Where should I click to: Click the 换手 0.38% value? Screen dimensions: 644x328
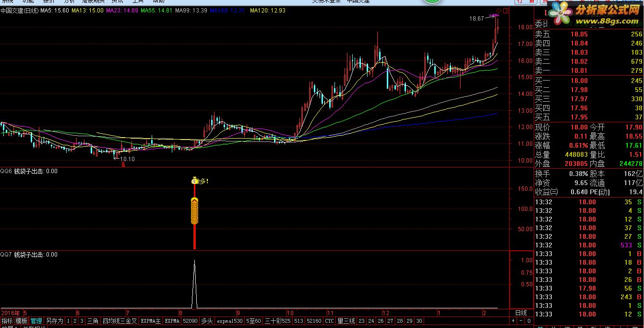point(578,174)
